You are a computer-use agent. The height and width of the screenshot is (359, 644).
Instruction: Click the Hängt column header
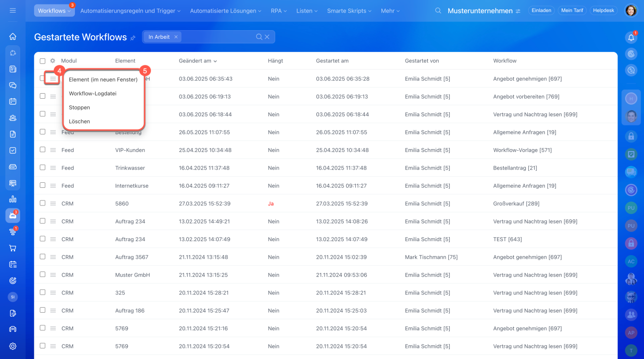coord(275,61)
